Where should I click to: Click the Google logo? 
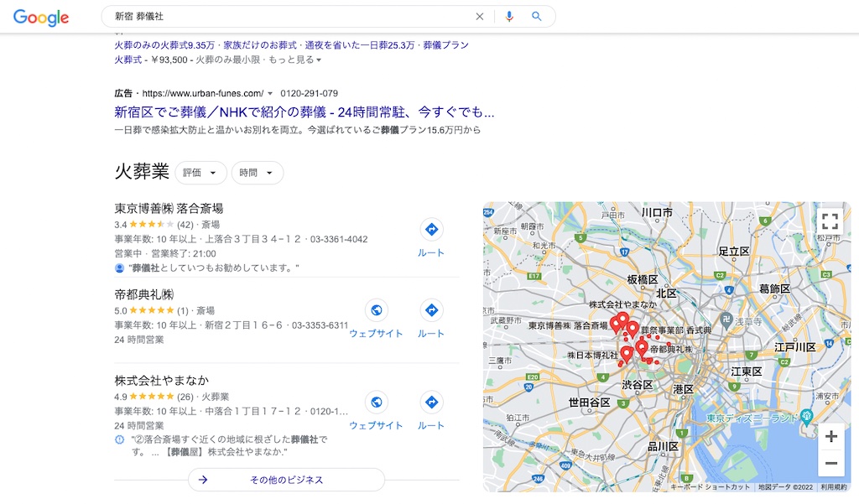(x=40, y=17)
